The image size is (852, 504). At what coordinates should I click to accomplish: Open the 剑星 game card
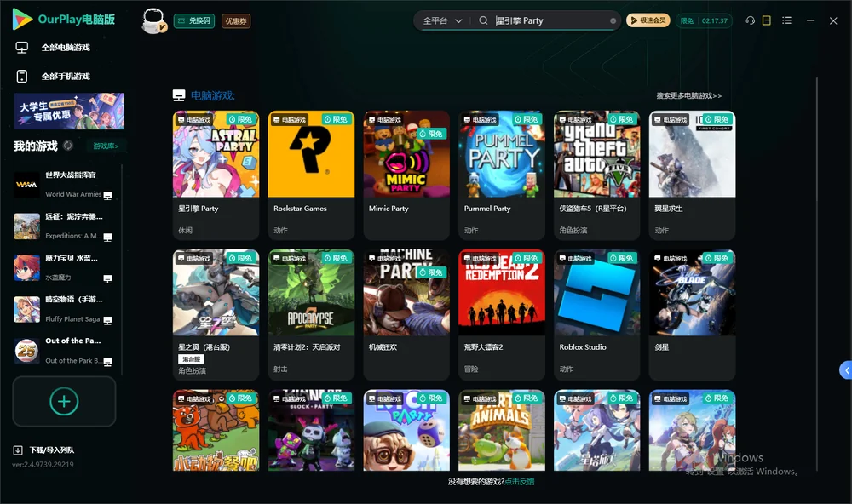click(x=692, y=315)
